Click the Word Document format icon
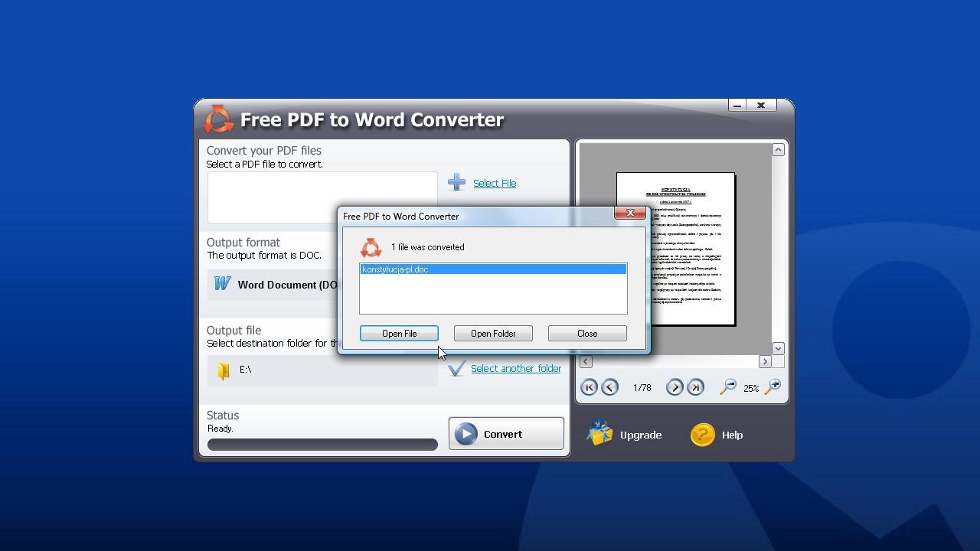Image resolution: width=980 pixels, height=551 pixels. point(222,284)
